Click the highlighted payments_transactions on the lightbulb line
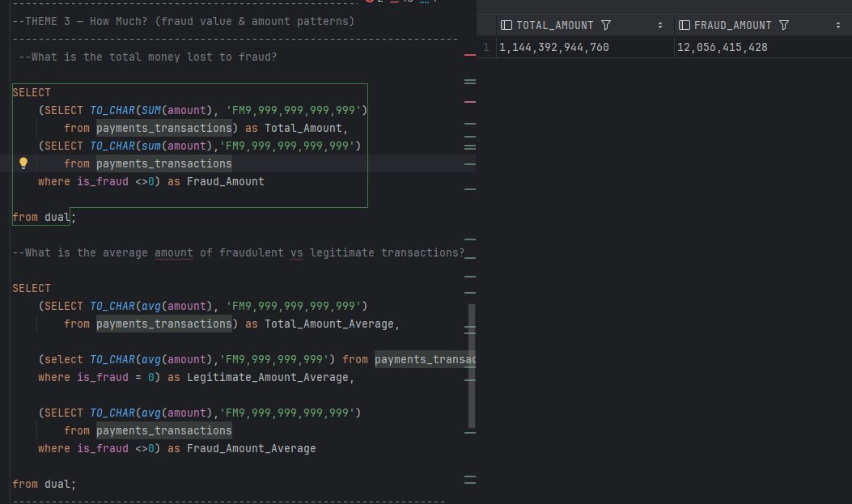Screen dimensions: 852x504 (x=164, y=163)
